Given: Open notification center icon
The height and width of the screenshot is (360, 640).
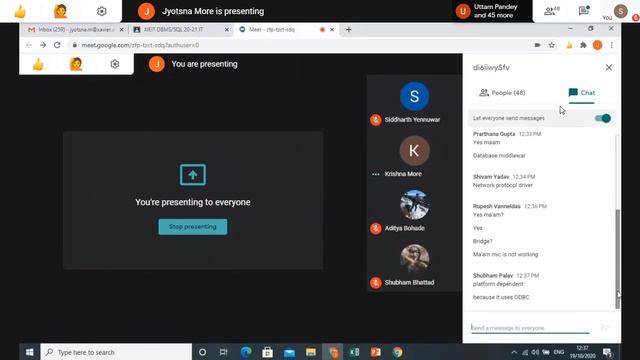Looking at the screenshot, I should pos(607,352).
